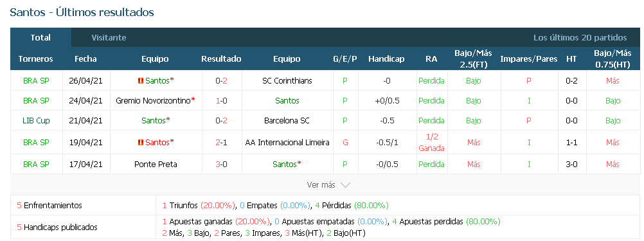The image size is (644, 241).
Task: Open BRA SP tournament on 26/04/21 row
Action: coord(36,81)
